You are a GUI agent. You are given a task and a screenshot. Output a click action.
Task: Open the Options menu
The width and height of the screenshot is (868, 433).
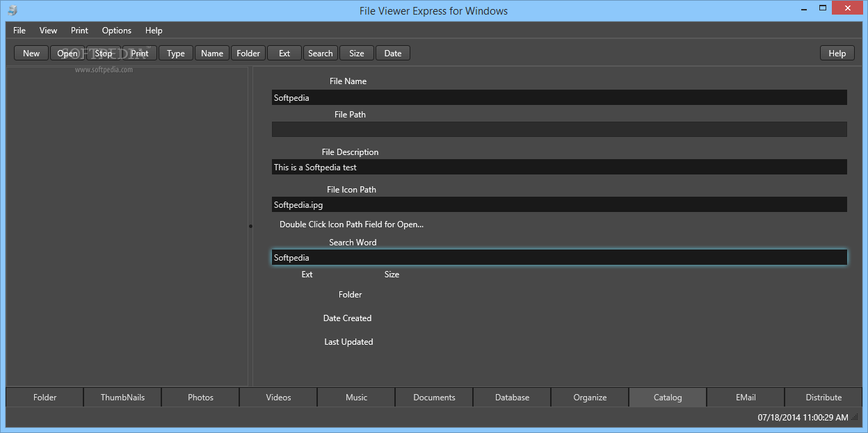tap(117, 31)
